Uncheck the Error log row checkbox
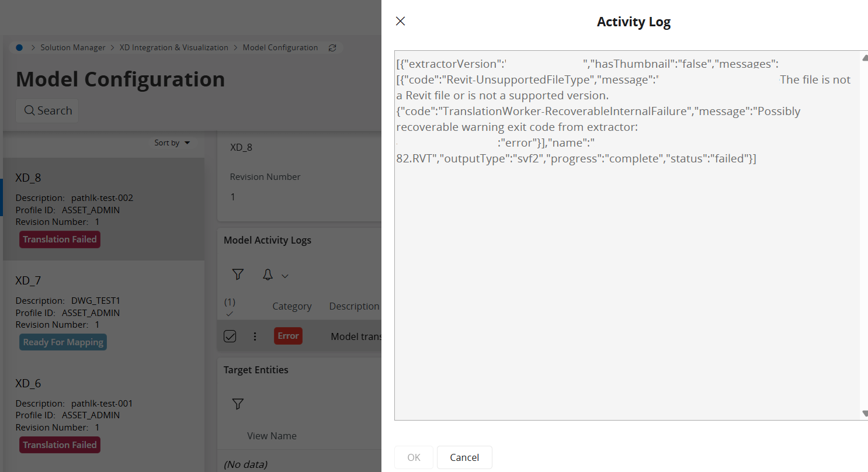The height and width of the screenshot is (472, 868). tap(230, 336)
